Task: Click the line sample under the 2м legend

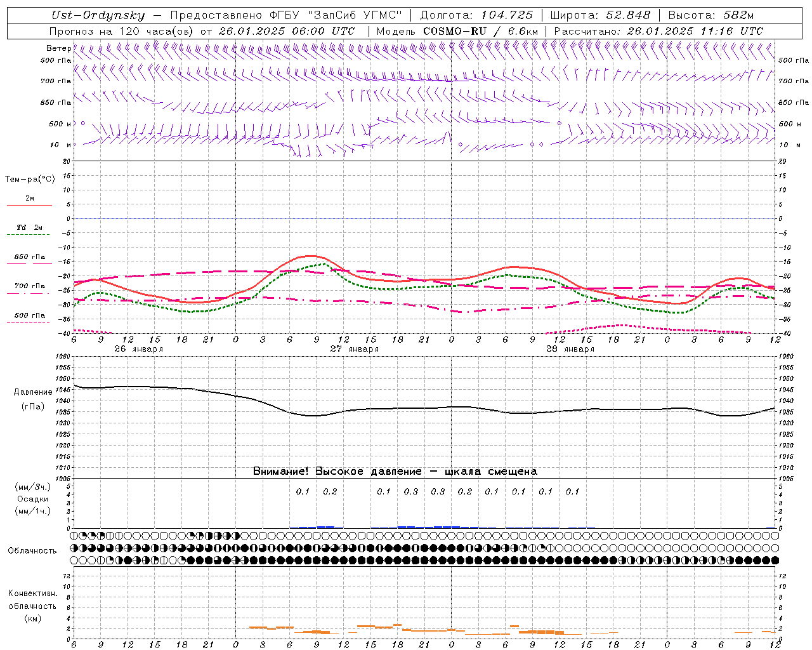Action: tap(29, 206)
